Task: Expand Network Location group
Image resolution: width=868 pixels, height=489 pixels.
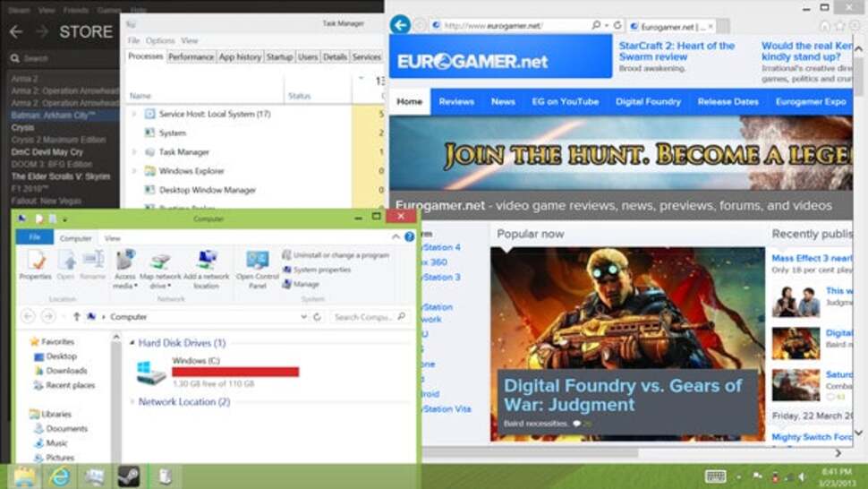Action: coord(132,401)
